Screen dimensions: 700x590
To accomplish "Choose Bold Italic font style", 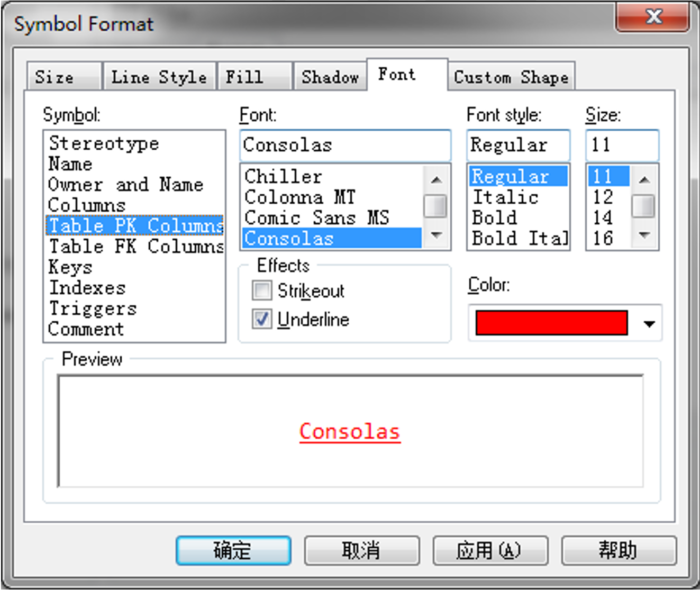I will click(519, 238).
